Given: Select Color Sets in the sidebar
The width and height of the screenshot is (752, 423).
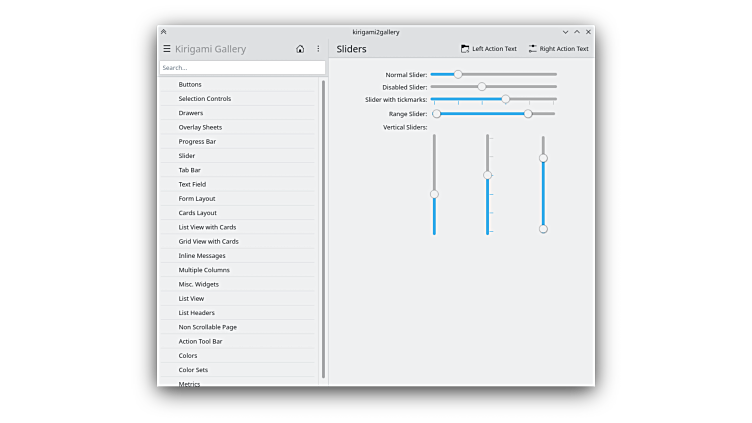Looking at the screenshot, I should coord(193,370).
